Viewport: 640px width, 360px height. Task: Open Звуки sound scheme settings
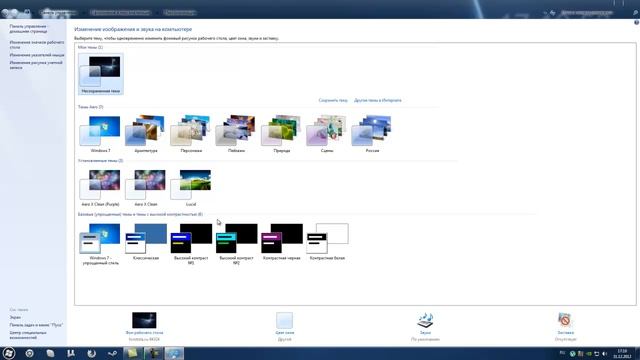(x=425, y=326)
